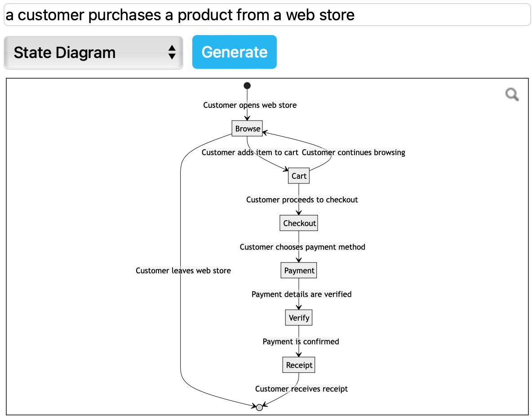Image resolution: width=532 pixels, height=419 pixels.
Task: Select the Browse state node
Action: tap(247, 128)
